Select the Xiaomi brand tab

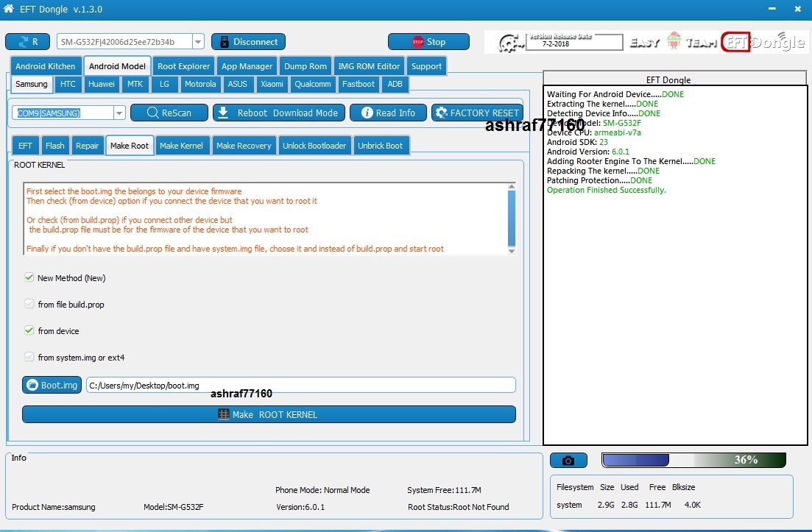272,84
